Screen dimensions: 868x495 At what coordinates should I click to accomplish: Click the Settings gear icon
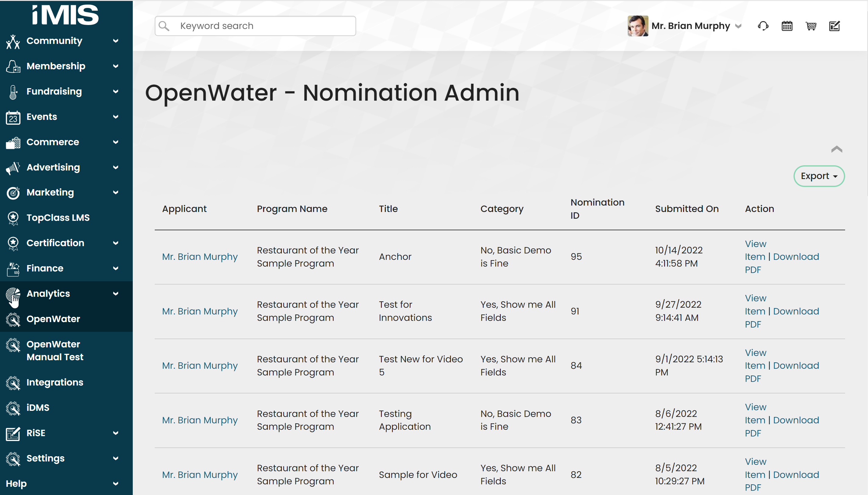coord(13,459)
